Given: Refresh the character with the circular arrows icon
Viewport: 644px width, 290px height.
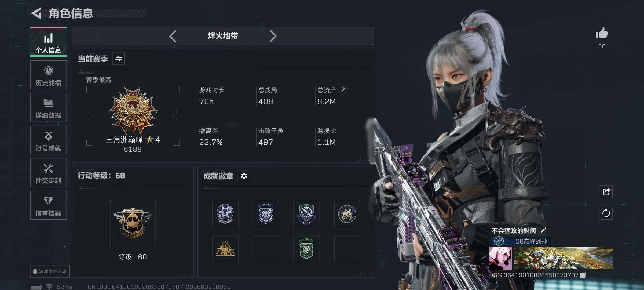Looking at the screenshot, I should coord(606,213).
